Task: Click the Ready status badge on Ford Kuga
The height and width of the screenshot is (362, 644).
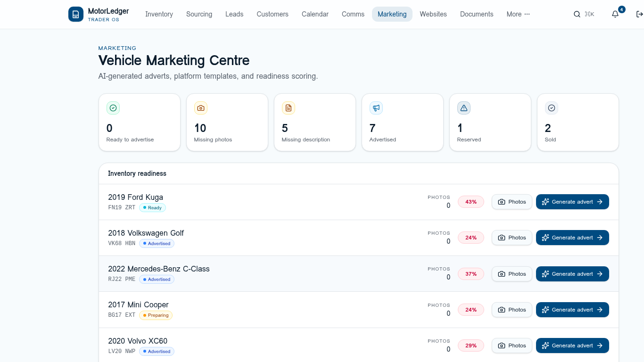Action: pyautogui.click(x=152, y=207)
